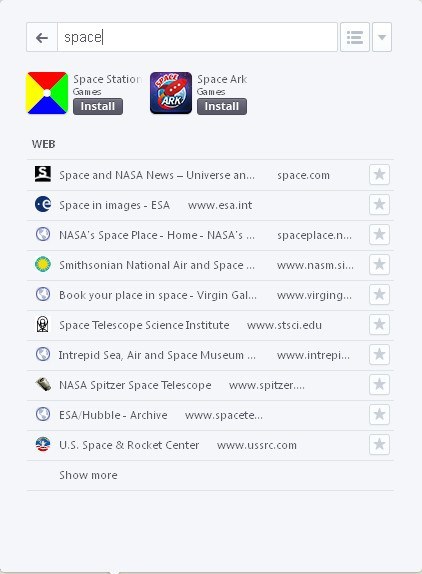Viewport: 422px width, 574px height.
Task: Open Book your place in space Virgin result
Action: [x=210, y=295]
